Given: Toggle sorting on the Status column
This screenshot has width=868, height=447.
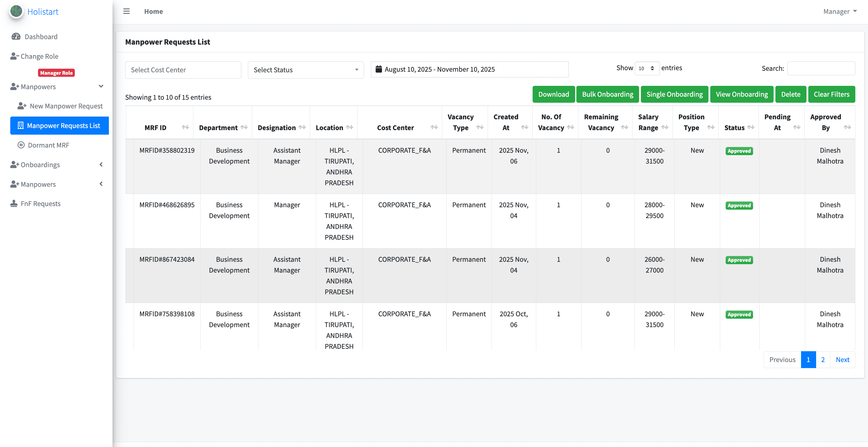Looking at the screenshot, I should pyautogui.click(x=751, y=128).
